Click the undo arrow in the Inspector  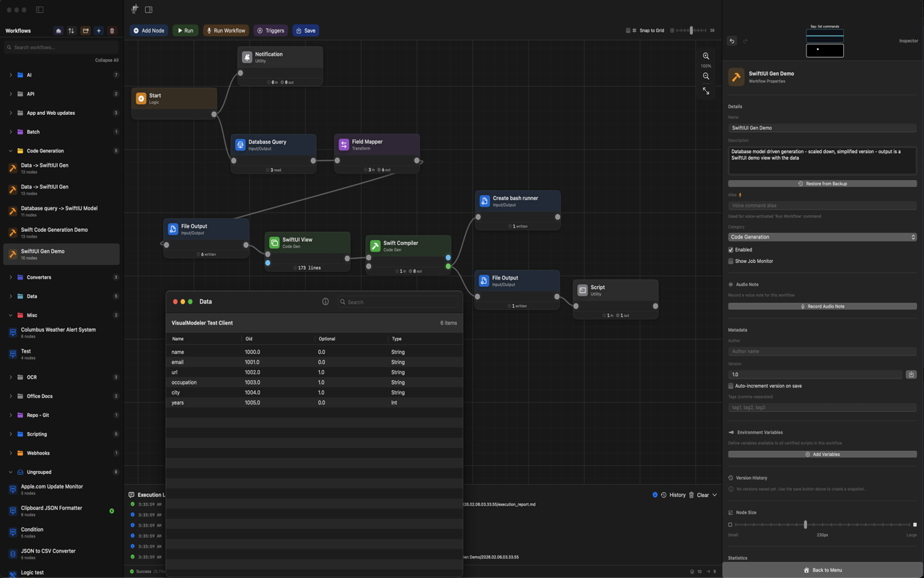732,41
